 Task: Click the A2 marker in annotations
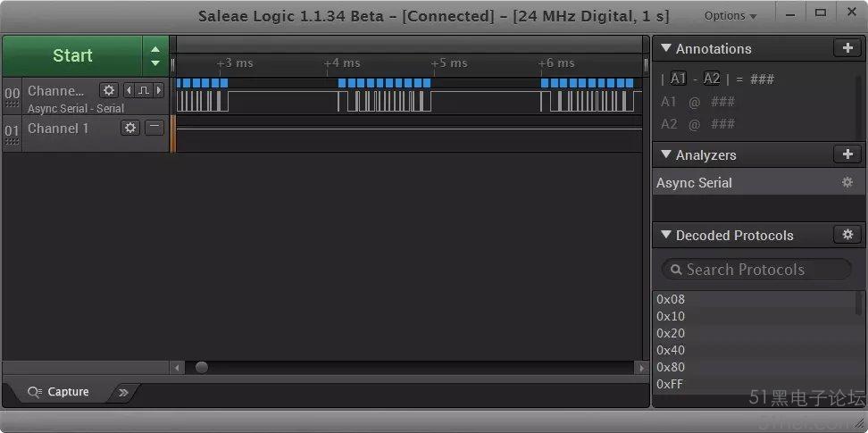(x=712, y=79)
